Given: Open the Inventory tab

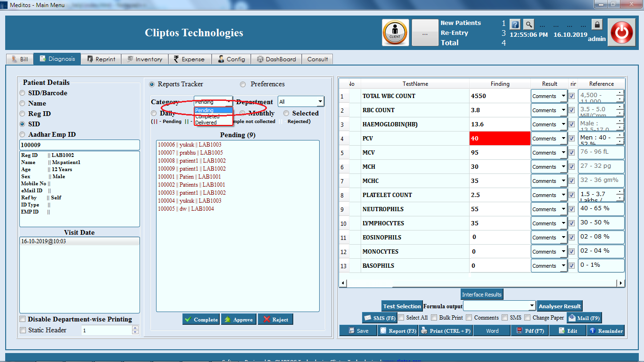Looking at the screenshot, I should click(x=145, y=59).
